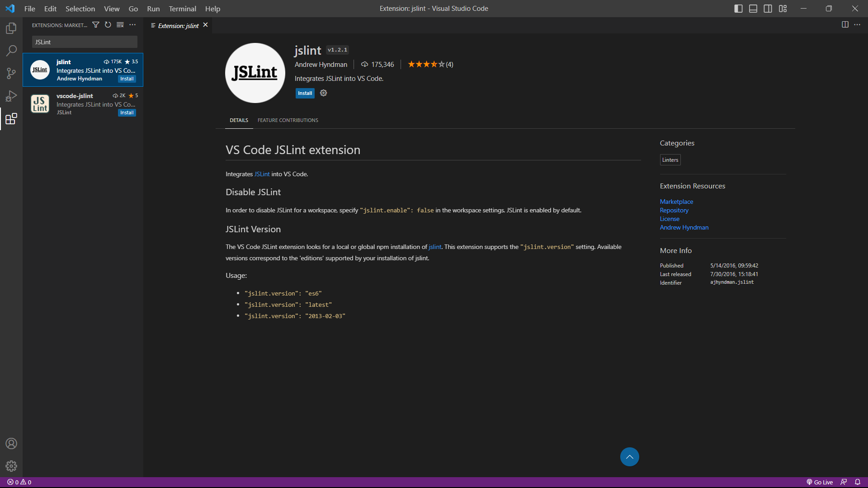Click the vscode-jslint list item icon
This screenshot has width=868, height=488.
point(40,103)
